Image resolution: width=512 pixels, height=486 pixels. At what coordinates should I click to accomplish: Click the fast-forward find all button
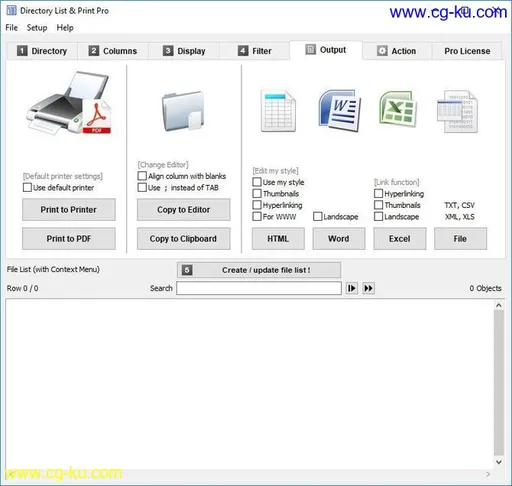coord(368,288)
